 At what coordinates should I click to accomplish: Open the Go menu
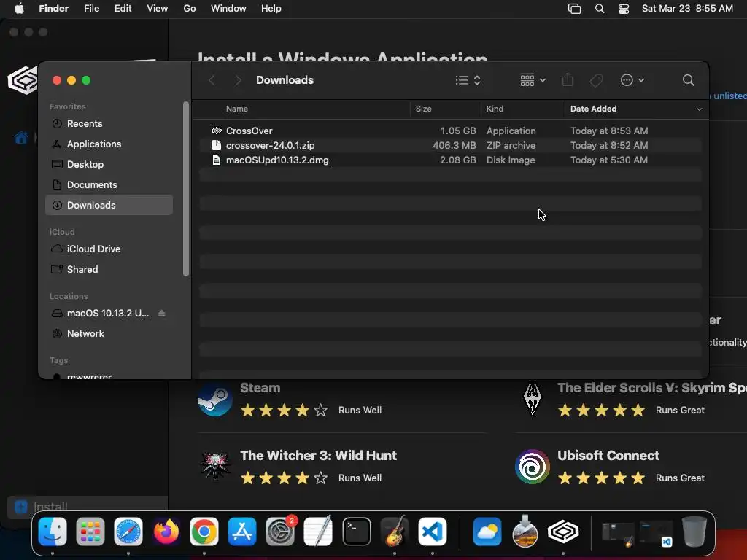coord(190,9)
